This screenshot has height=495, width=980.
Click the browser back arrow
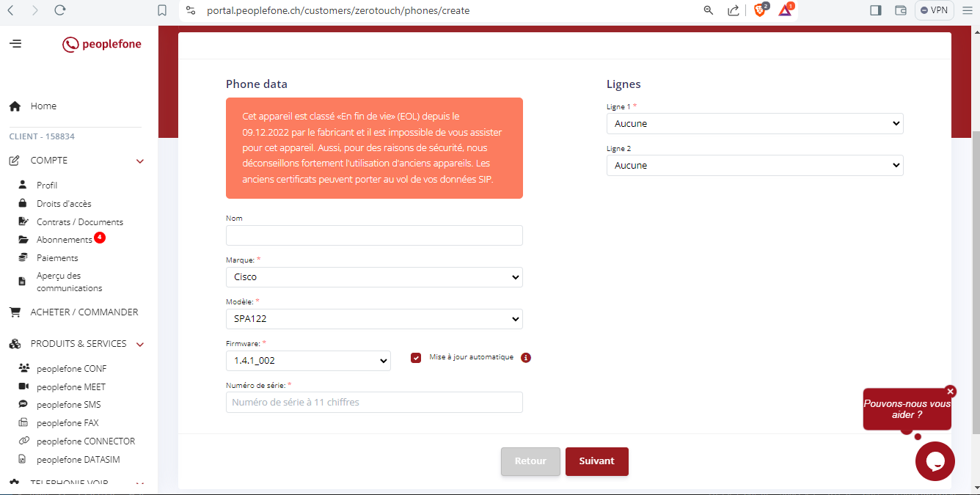click(x=11, y=10)
